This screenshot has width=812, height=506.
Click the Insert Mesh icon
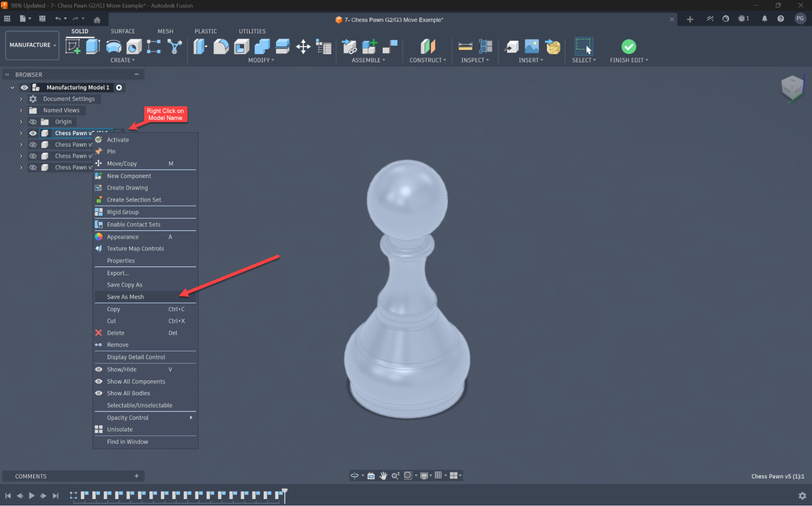(x=553, y=47)
